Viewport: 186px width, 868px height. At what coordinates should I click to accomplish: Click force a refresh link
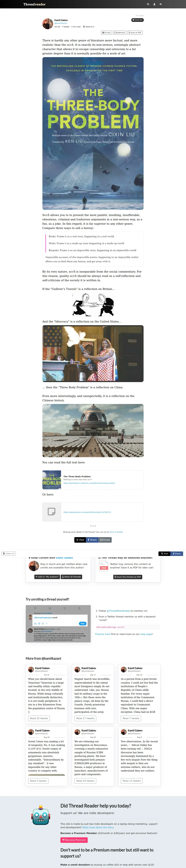116,532
